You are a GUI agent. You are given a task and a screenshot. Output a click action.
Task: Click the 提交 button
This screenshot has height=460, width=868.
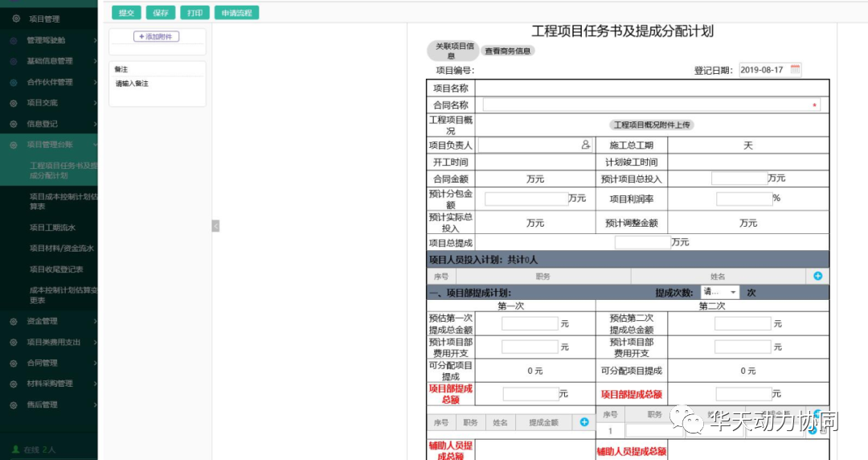(x=126, y=13)
